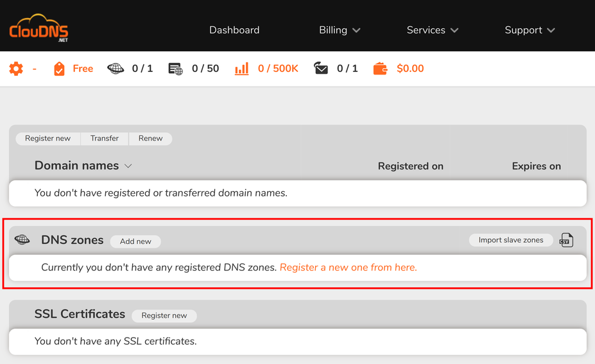Viewport: 595px width, 364px height.
Task: Follow the 'Register a new one from here' link
Action: click(x=349, y=268)
